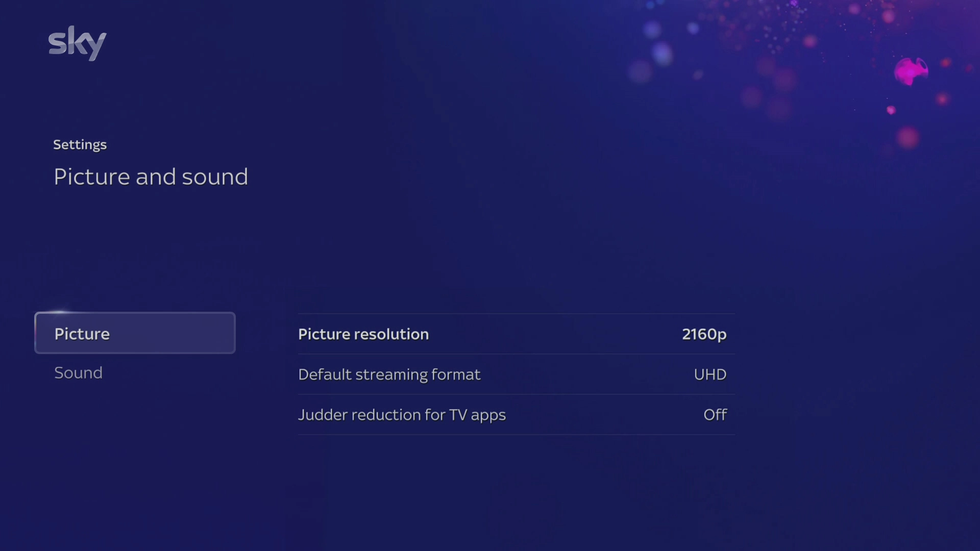The height and width of the screenshot is (551, 980).
Task: Click the bright magenta orb decoration
Action: click(x=910, y=71)
